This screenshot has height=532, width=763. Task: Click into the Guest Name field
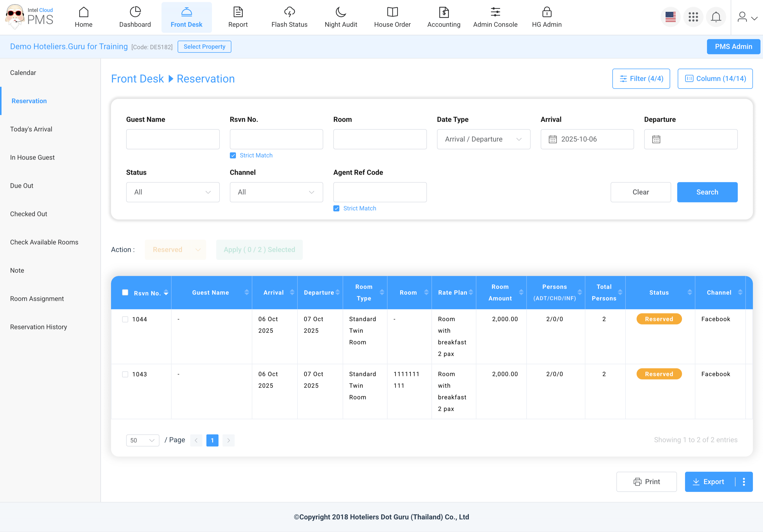pos(173,139)
